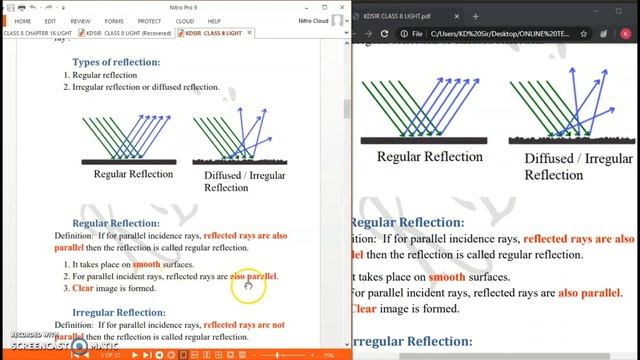Screen dimensions: 640x360
Task: Select facing continuous view layout
Action: click(x=218, y=356)
